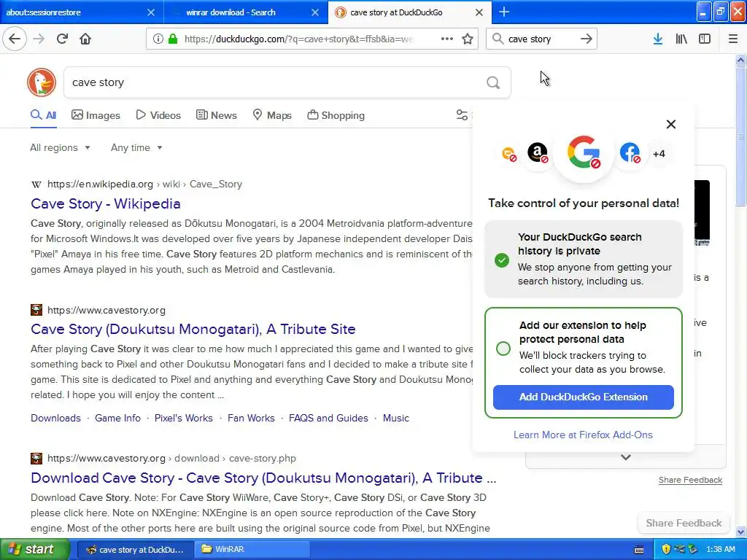
Task: Open the Videos results tab
Action: pos(158,115)
